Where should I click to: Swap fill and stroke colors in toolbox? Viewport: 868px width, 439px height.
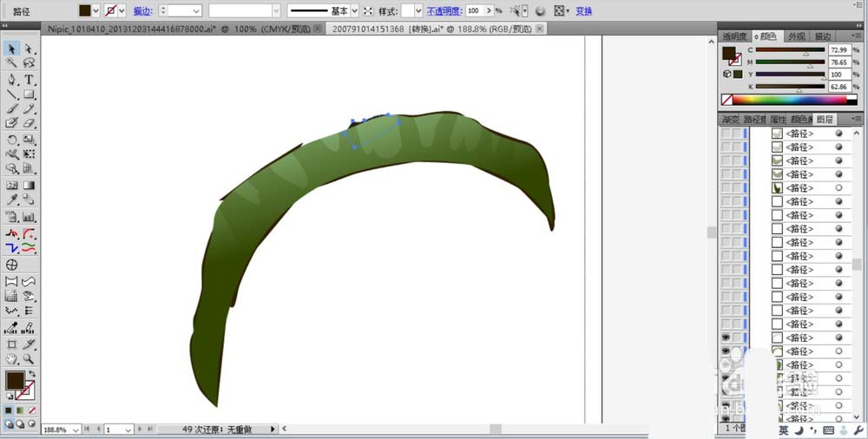(x=32, y=374)
